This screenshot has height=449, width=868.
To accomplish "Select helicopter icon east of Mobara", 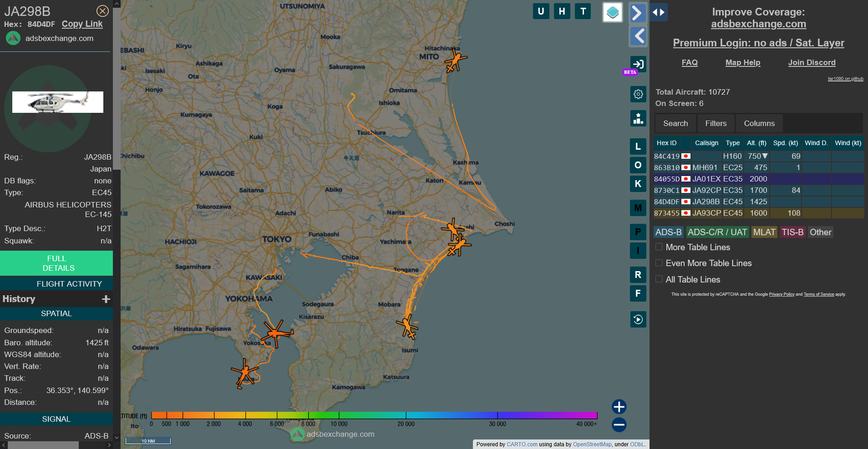I will point(407,326).
